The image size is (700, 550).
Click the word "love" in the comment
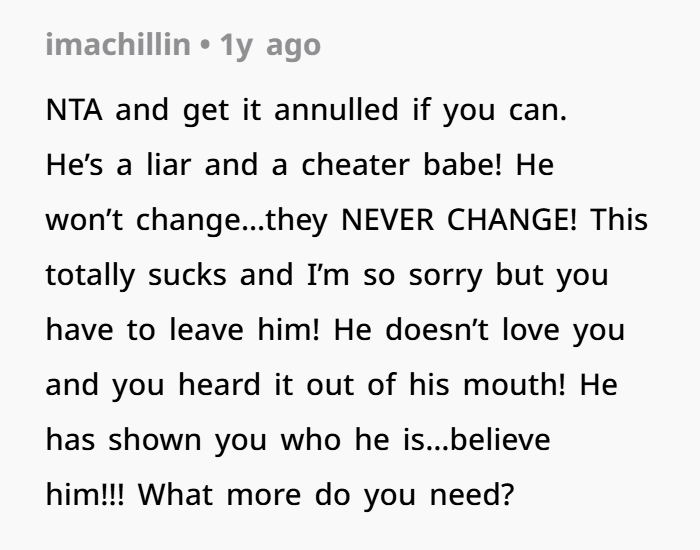534,331
